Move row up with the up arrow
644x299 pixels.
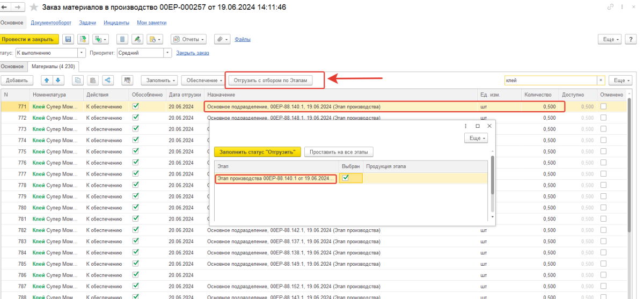pos(47,80)
